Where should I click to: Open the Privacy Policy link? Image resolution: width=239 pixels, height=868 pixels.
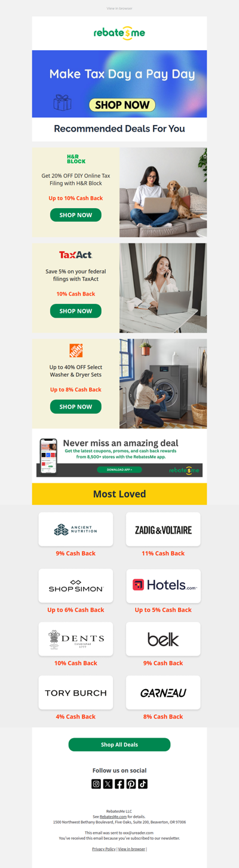(104, 849)
